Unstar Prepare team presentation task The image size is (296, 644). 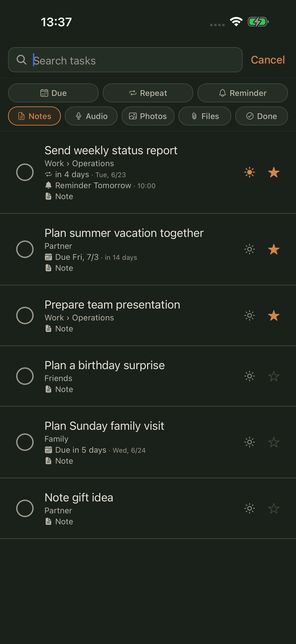(274, 315)
